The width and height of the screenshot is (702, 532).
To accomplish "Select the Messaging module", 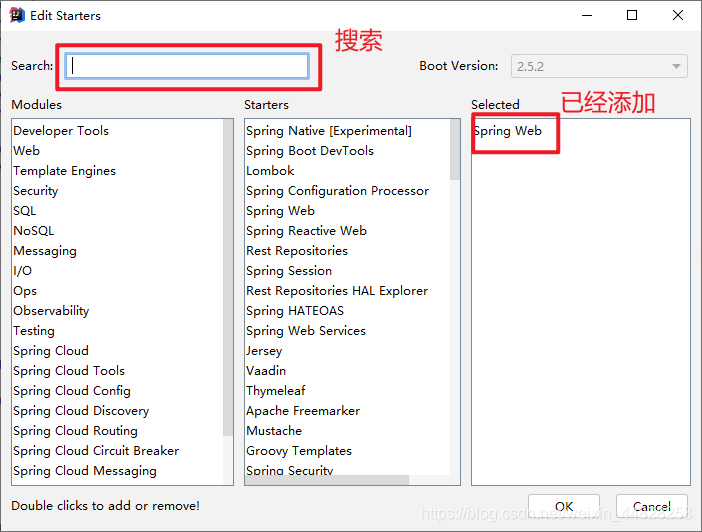I will tap(45, 251).
